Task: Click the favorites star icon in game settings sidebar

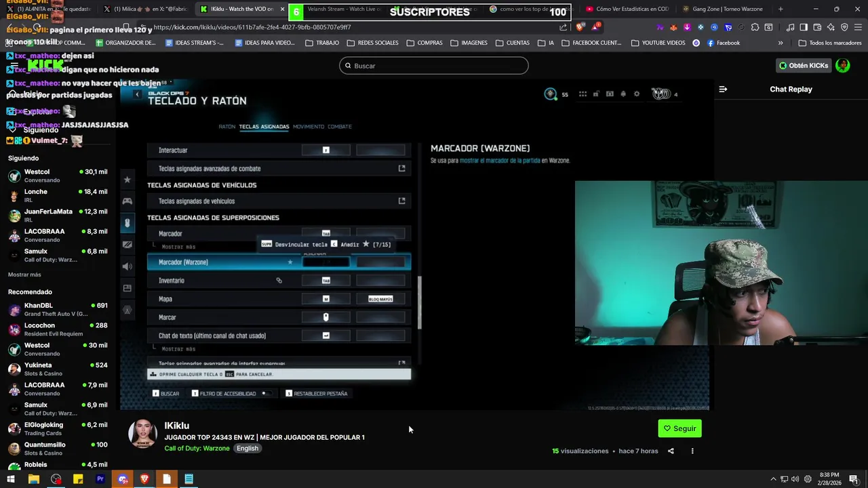Action: pos(127,180)
